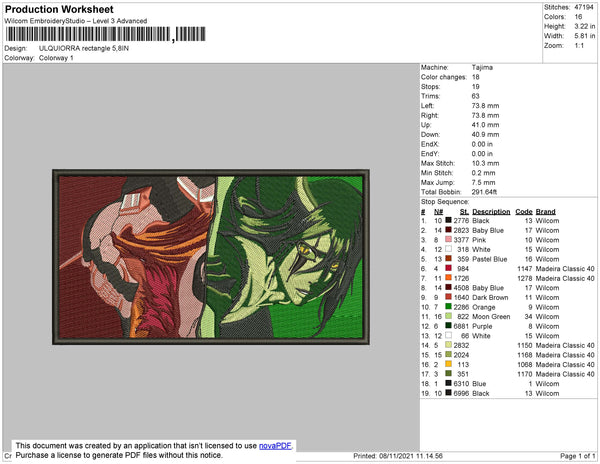The width and height of the screenshot is (600, 464).
Task: Click the N# column header
Action: click(x=439, y=212)
